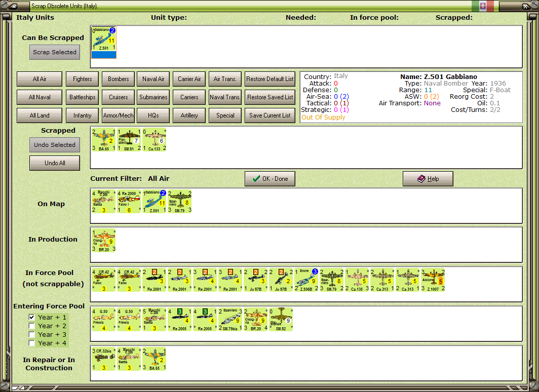Click the Scrap Selected button
Viewport: 539px width, 392px height.
[x=55, y=52]
